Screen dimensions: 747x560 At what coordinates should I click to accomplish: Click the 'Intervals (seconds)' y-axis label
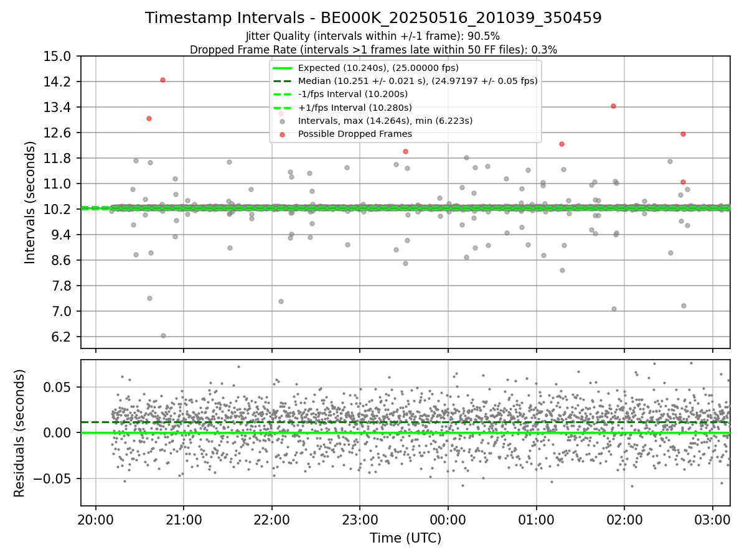click(x=30, y=202)
